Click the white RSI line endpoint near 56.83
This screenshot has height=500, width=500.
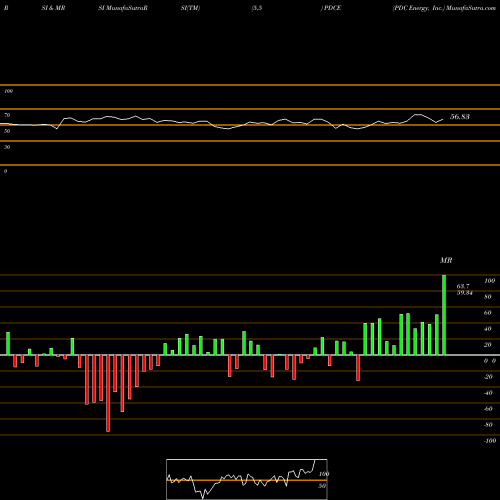pos(443,119)
